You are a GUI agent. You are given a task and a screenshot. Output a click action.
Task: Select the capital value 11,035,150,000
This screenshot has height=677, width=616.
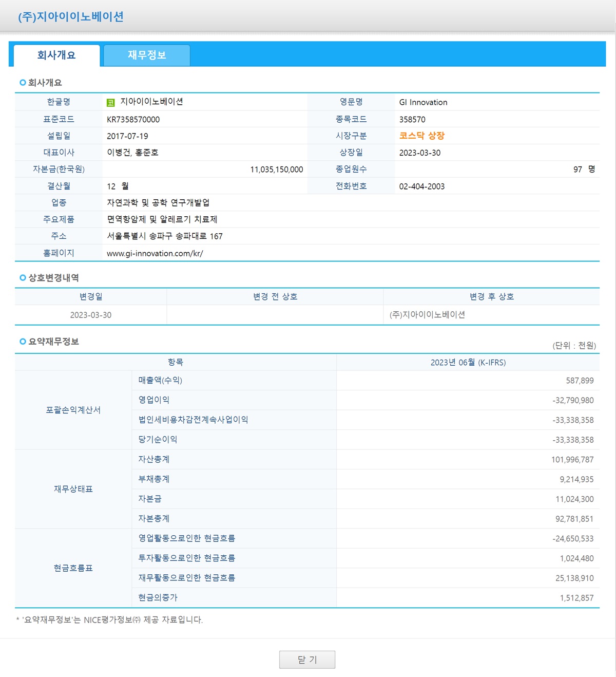pos(277,170)
